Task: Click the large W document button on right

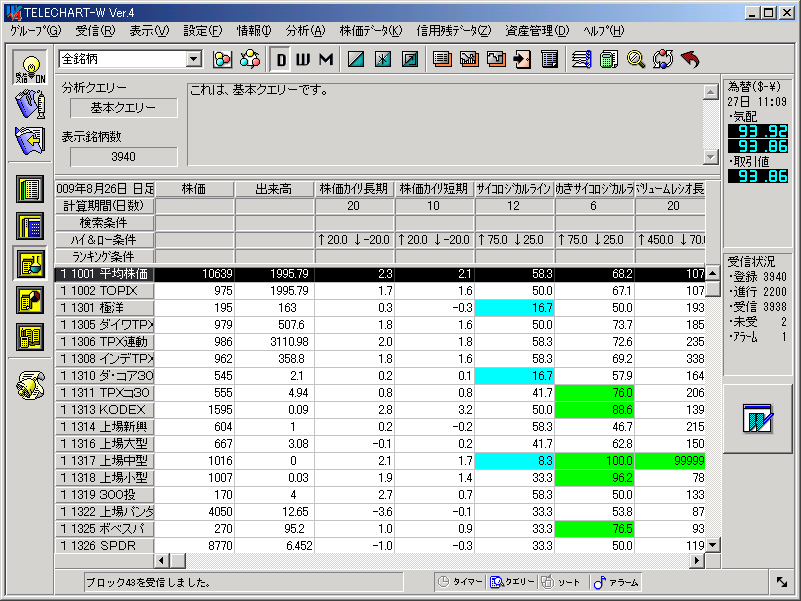Action: 758,419
